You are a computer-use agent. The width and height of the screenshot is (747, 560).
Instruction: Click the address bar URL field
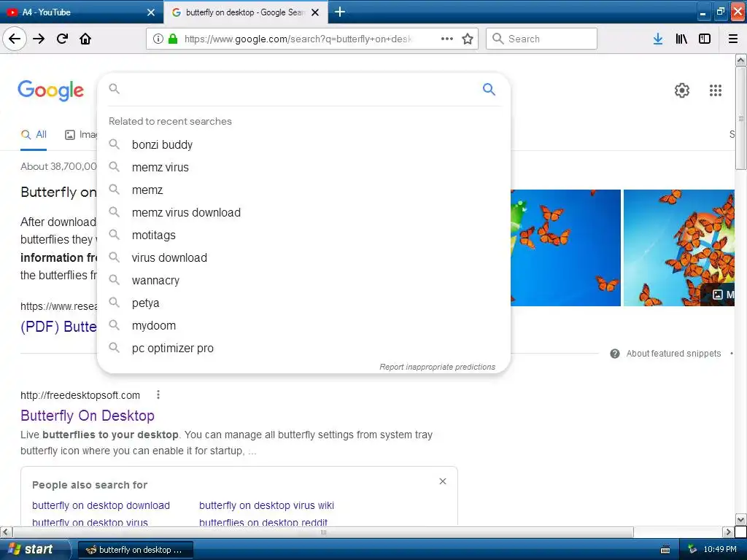pos(298,39)
